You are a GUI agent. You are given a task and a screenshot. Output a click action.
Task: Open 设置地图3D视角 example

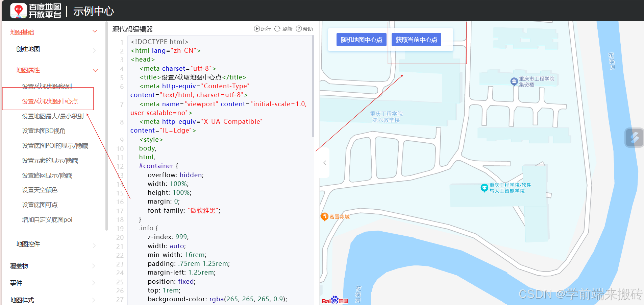click(x=44, y=131)
